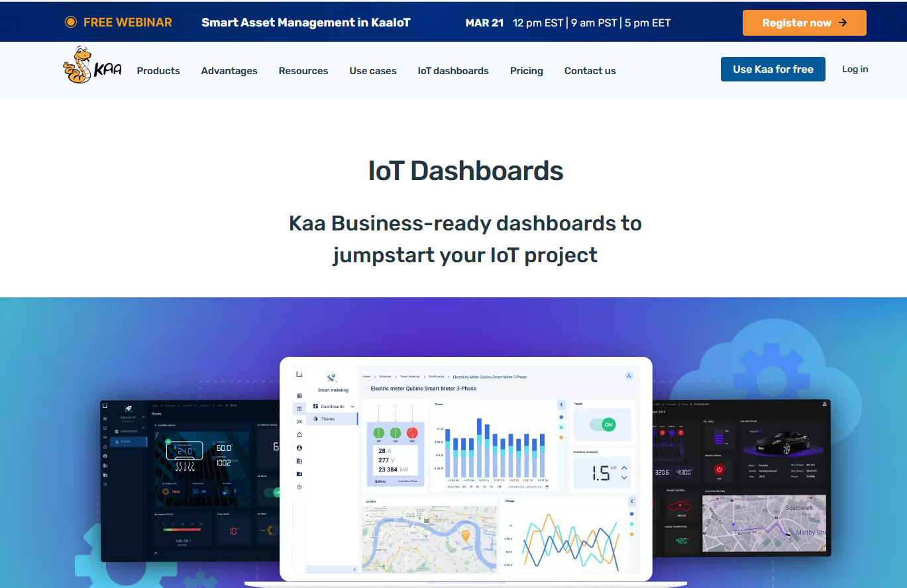The height and width of the screenshot is (588, 907).
Task: Click the cyan legend dot of Voltage chart
Action: [631, 524]
